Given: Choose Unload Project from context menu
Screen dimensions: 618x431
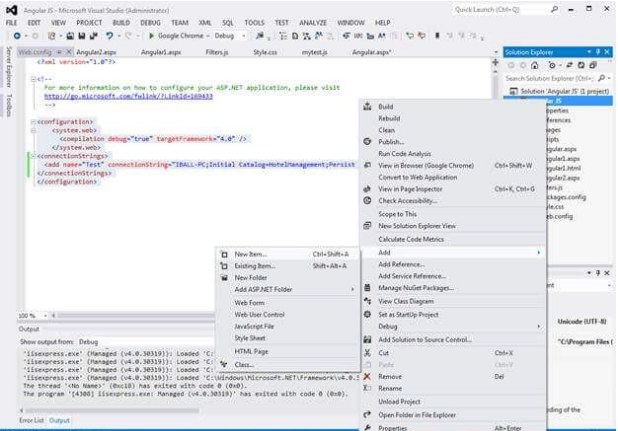Looking at the screenshot, I should coord(399,401).
